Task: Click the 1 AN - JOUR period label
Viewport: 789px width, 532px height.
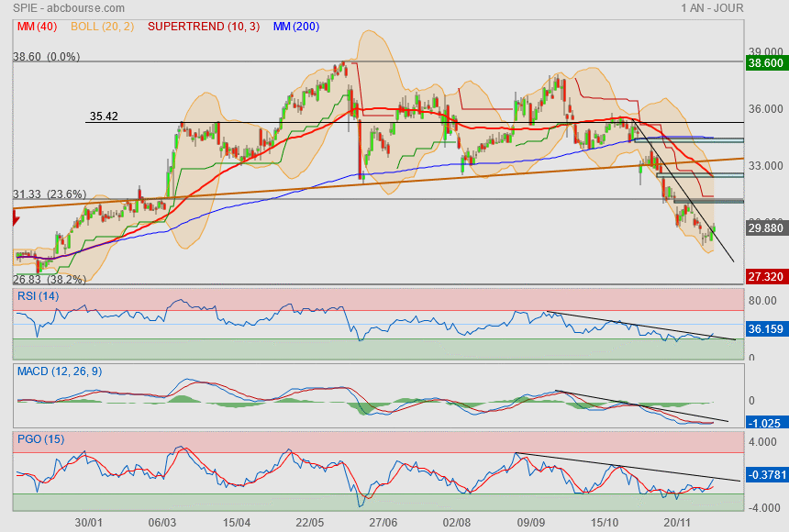Action: click(x=712, y=8)
